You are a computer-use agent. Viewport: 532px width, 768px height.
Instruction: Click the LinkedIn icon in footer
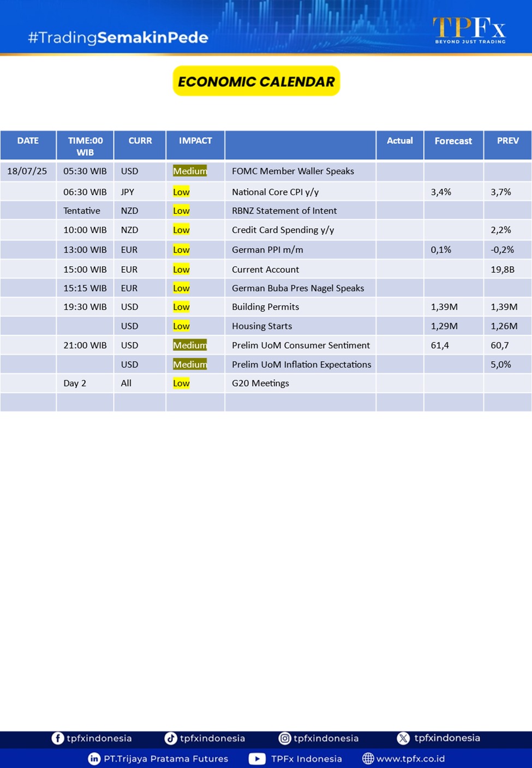(94, 759)
